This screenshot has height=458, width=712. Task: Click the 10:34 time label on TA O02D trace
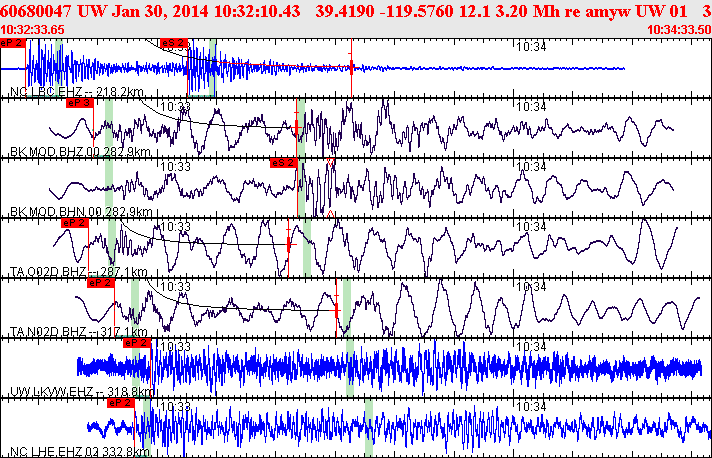(531, 227)
